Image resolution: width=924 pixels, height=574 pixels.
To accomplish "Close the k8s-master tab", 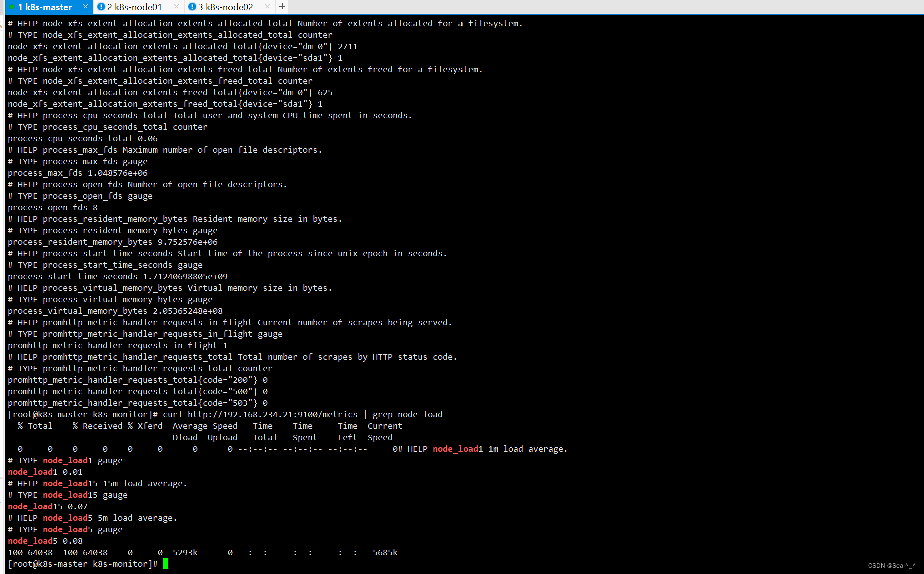I will click(x=86, y=7).
